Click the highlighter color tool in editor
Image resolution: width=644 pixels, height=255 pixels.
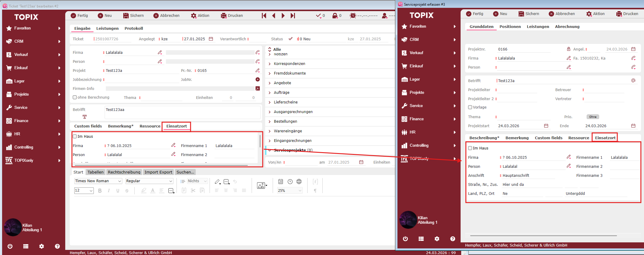144,191
